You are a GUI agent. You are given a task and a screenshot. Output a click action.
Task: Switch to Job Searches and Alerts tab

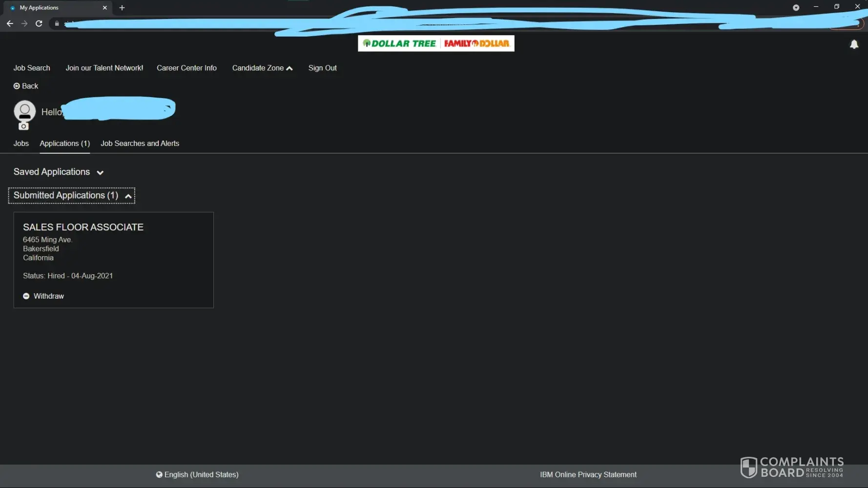(x=140, y=143)
